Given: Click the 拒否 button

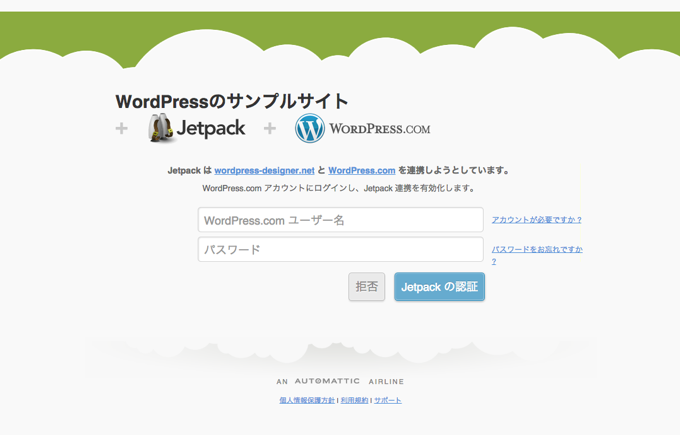Looking at the screenshot, I should click(x=366, y=287).
